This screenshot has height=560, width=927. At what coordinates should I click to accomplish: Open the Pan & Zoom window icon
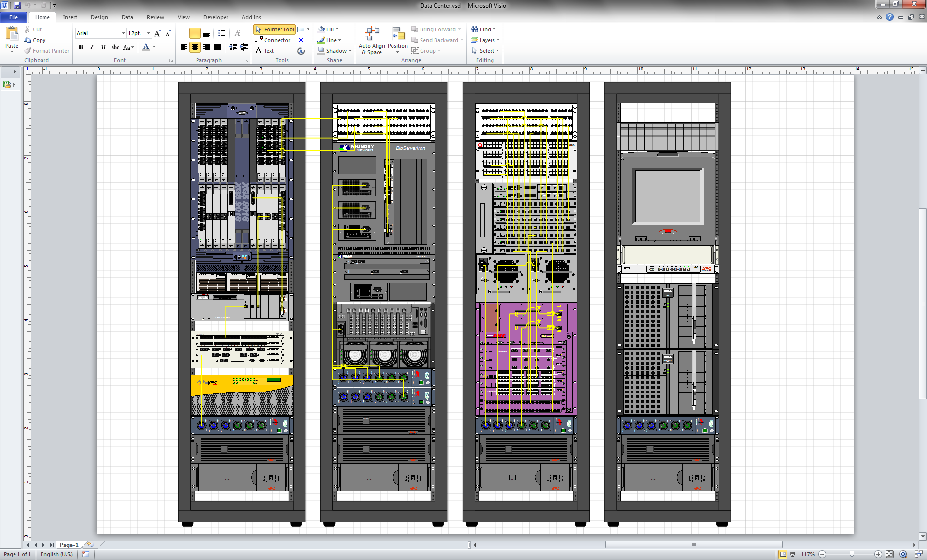pyautogui.click(x=903, y=554)
